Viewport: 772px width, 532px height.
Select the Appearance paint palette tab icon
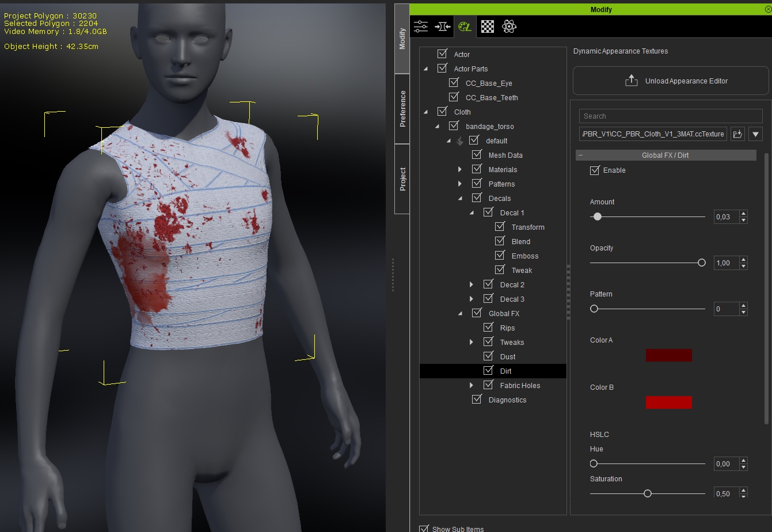[x=465, y=26]
